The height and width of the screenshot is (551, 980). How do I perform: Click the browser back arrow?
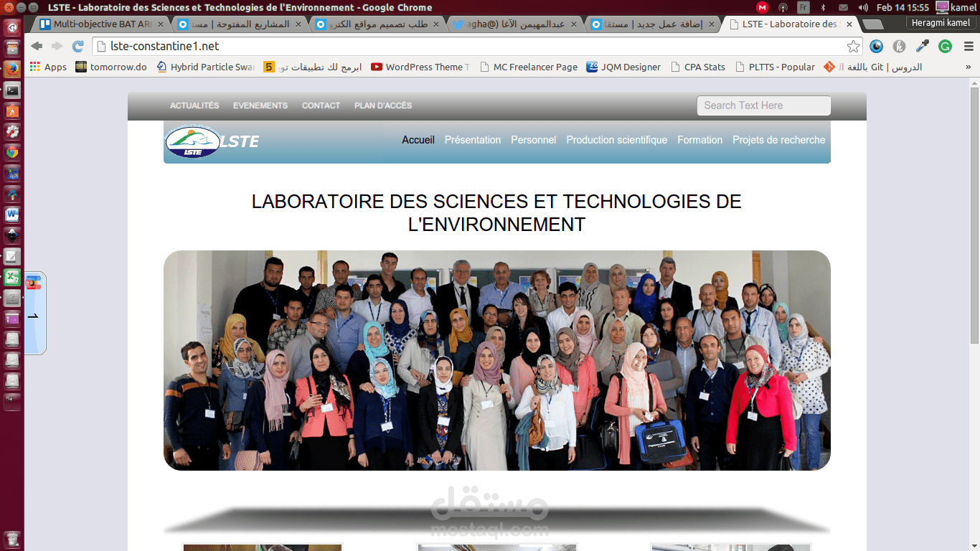37,47
